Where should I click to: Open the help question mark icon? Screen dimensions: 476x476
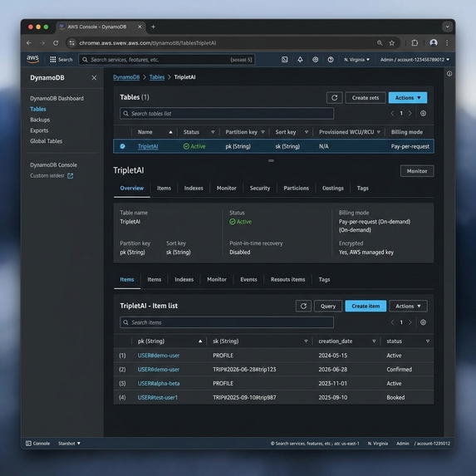click(x=331, y=60)
